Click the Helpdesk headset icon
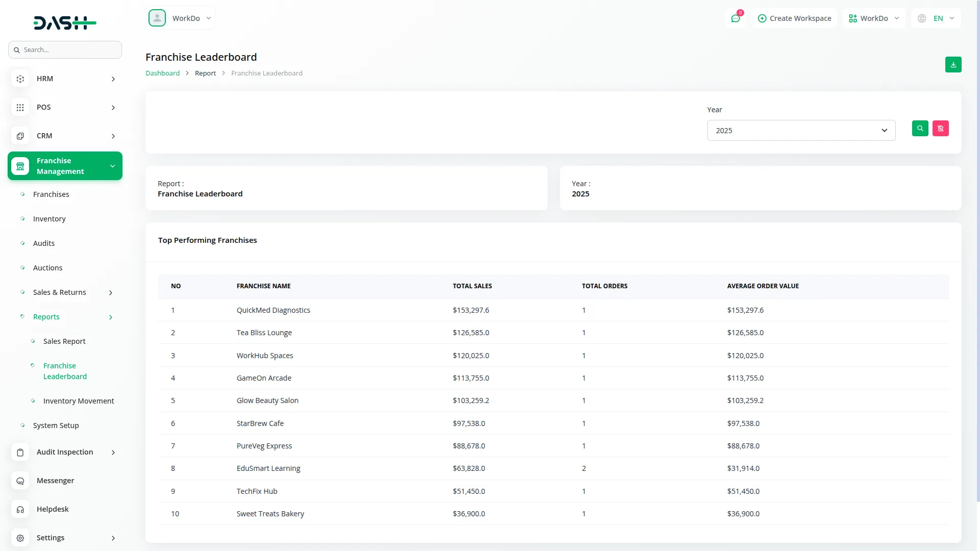The width and height of the screenshot is (980, 551). (x=20, y=510)
